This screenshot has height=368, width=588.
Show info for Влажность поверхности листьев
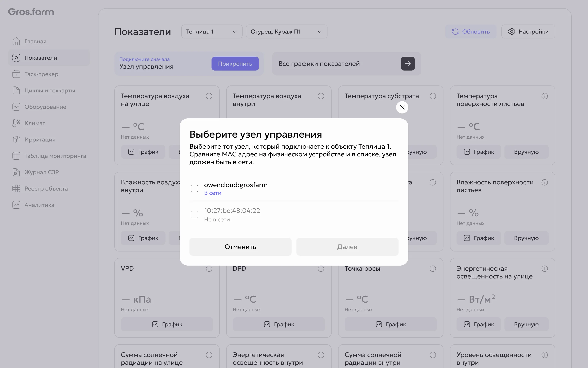[x=545, y=182]
